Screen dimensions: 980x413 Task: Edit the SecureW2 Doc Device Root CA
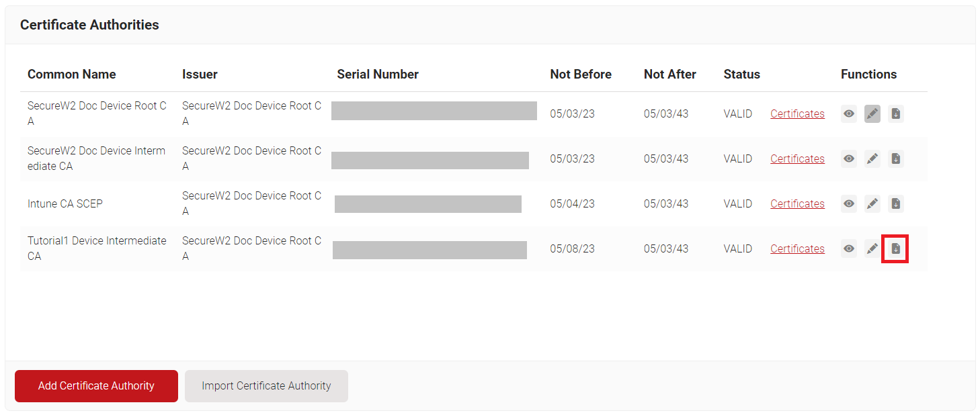pos(872,114)
